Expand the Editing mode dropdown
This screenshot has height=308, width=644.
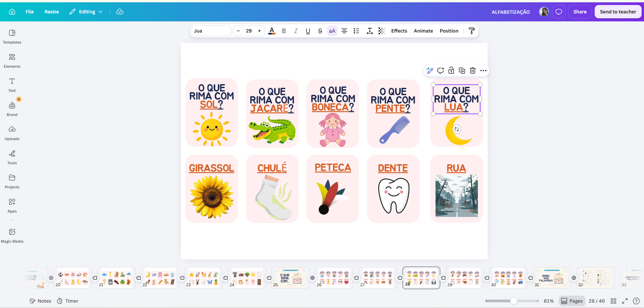86,12
